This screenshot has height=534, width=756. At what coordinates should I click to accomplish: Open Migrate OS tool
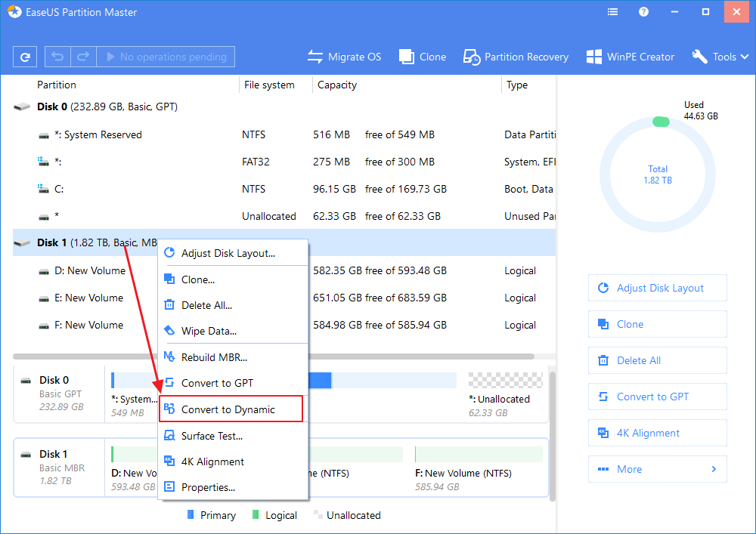(x=344, y=57)
